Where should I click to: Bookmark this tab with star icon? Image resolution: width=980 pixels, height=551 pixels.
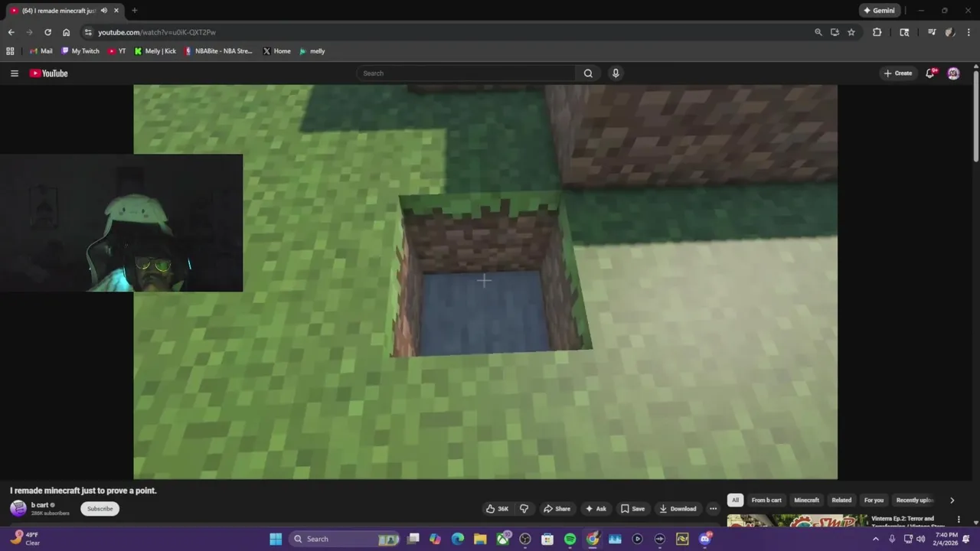click(851, 32)
